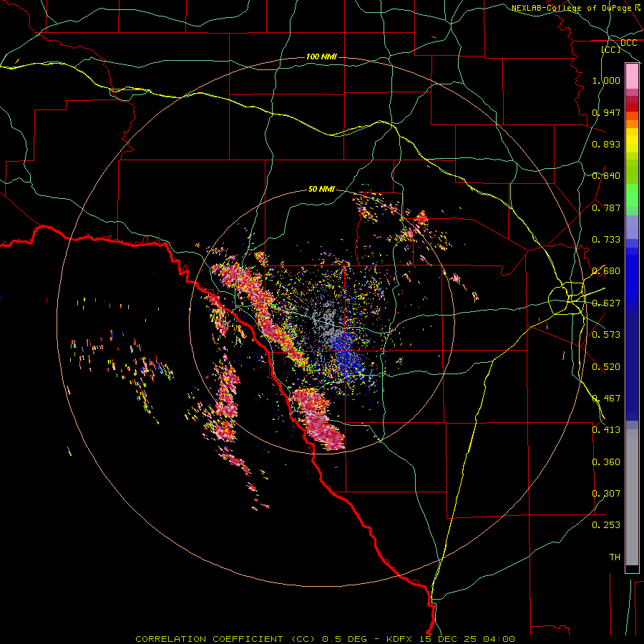Click the 0.253 legend value
Screen dimensions: 644x644
[606, 525]
